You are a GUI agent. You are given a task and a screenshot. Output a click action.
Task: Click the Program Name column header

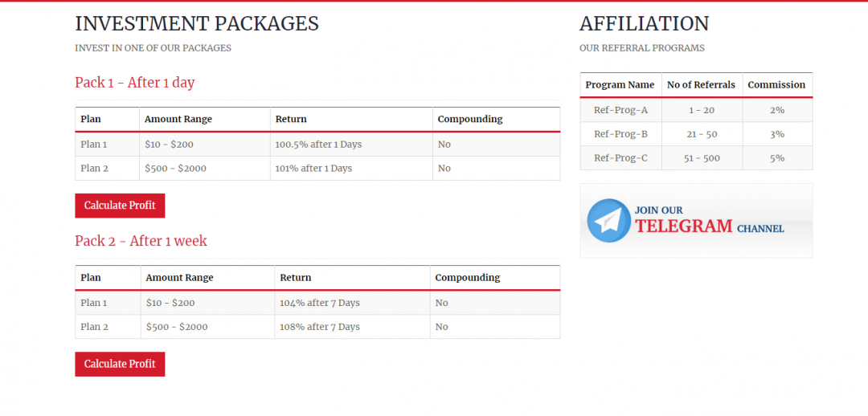coord(620,84)
